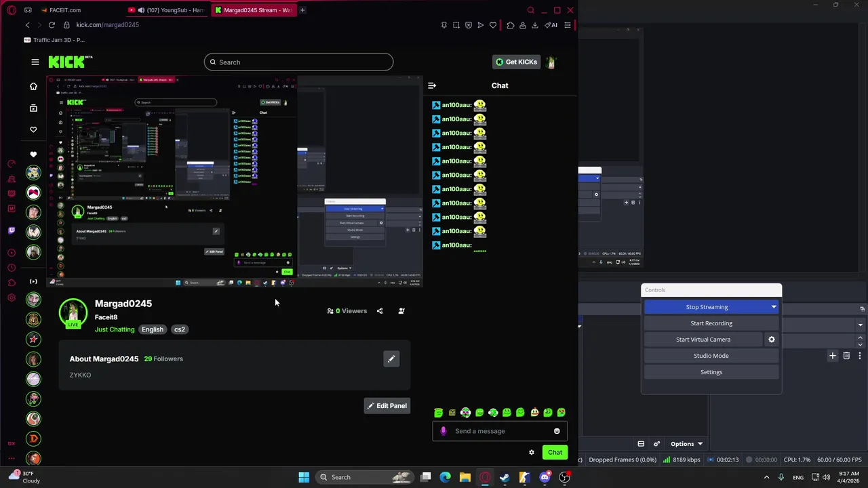The image size is (868, 488).
Task: Open the clock showing 9:17 AM
Action: pyautogui.click(x=848, y=477)
